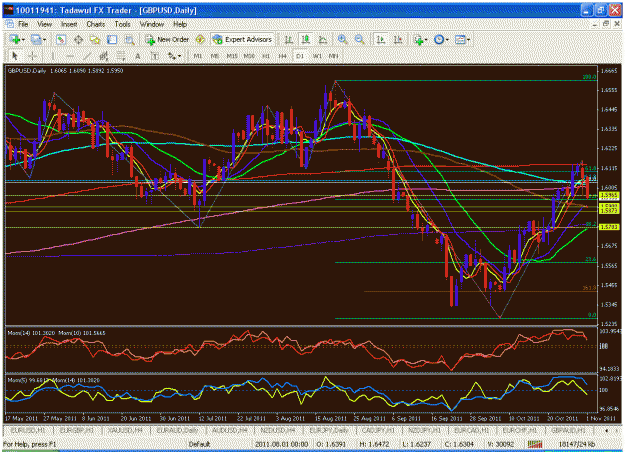Open the Charts menu
This screenshot has width=625, height=452.
pyautogui.click(x=96, y=24)
